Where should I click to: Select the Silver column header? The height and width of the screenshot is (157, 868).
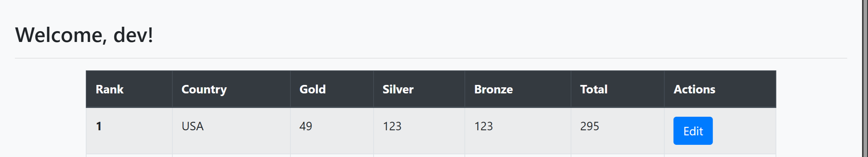click(398, 89)
